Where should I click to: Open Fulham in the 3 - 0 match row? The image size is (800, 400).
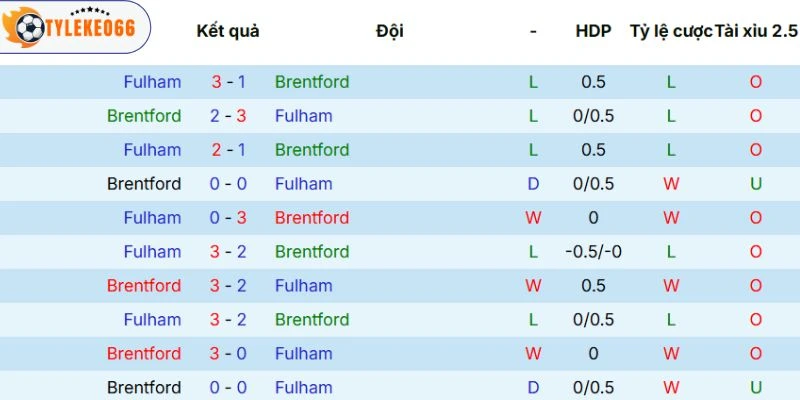tap(303, 354)
